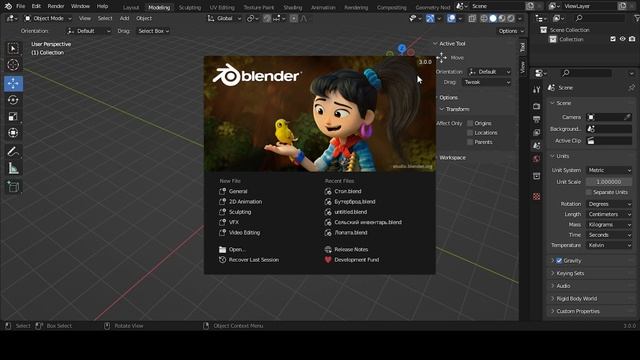Open the Rotation Degrees dropdown
This screenshot has width=640, height=360.
pyautogui.click(x=609, y=204)
